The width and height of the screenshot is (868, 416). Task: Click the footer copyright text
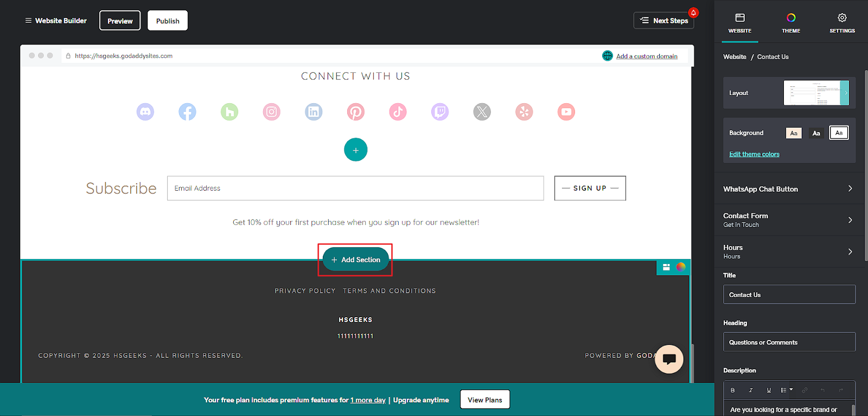[x=141, y=356]
